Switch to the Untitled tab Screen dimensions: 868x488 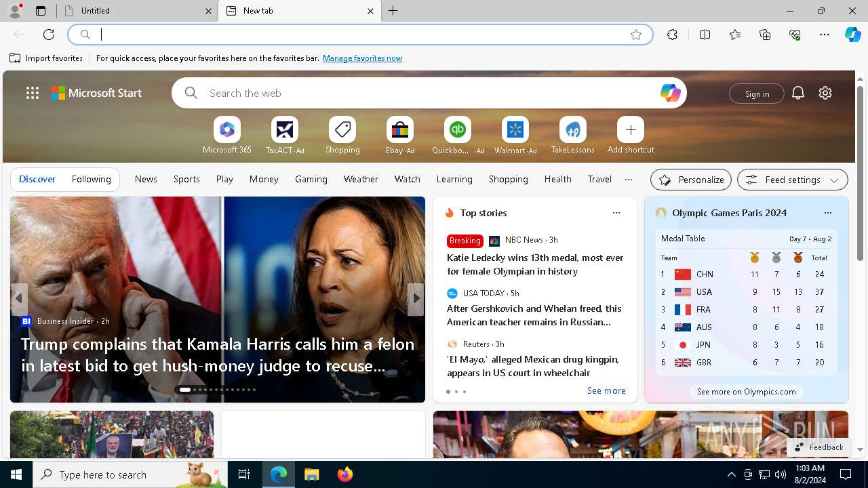coord(138,11)
